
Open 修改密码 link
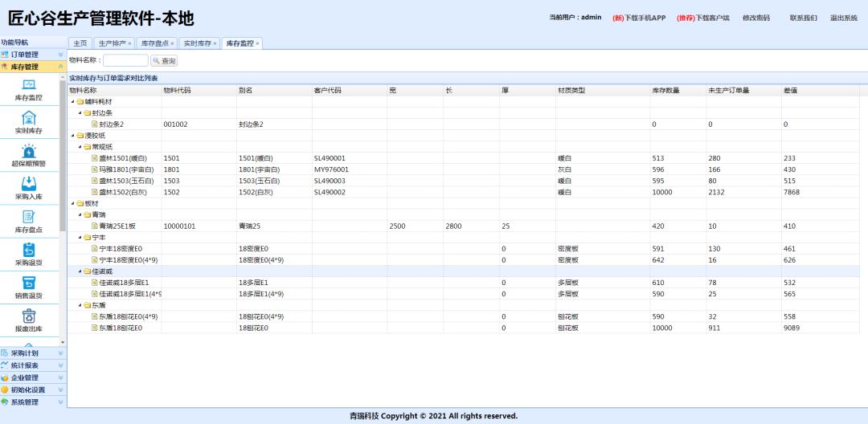756,18
